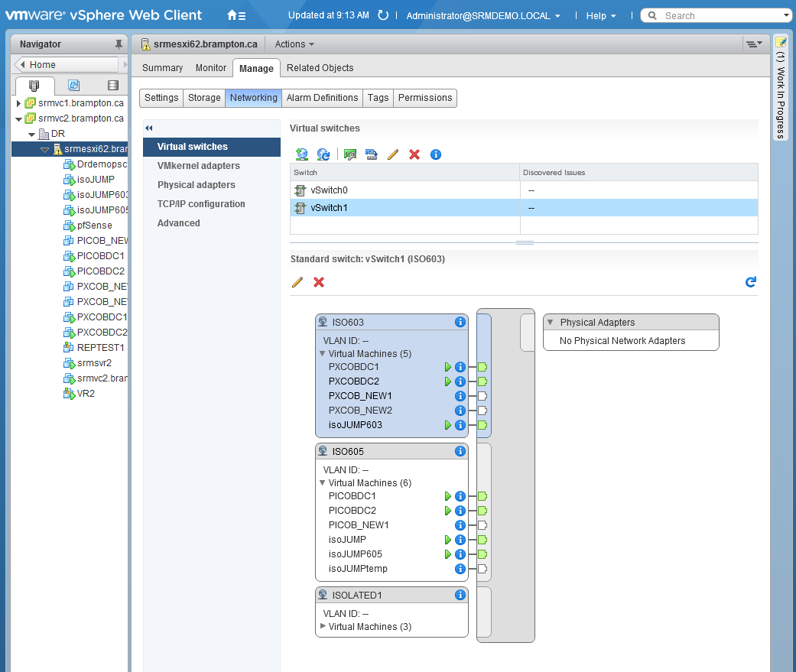Remove the selected virtual switch from the toolbar
This screenshot has width=796, height=672.
414,154
